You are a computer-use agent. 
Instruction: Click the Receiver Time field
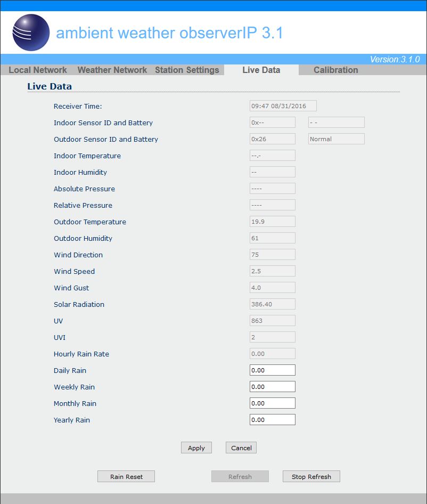(x=283, y=105)
